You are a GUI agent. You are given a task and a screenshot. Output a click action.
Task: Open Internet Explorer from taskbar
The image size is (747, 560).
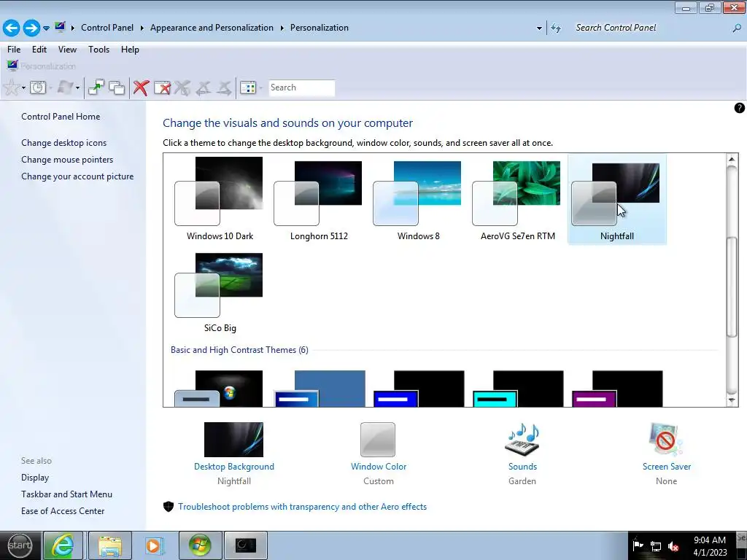63,545
